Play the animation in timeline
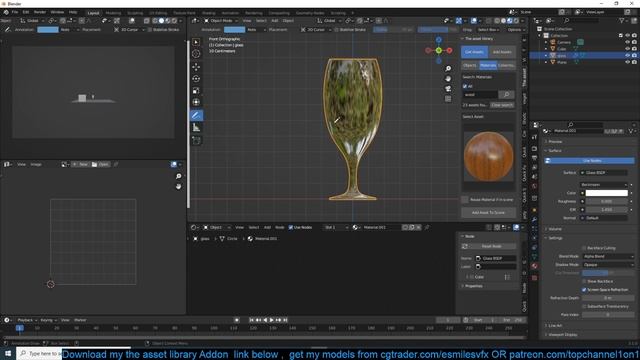This screenshot has width=640, height=360. pos(272,320)
